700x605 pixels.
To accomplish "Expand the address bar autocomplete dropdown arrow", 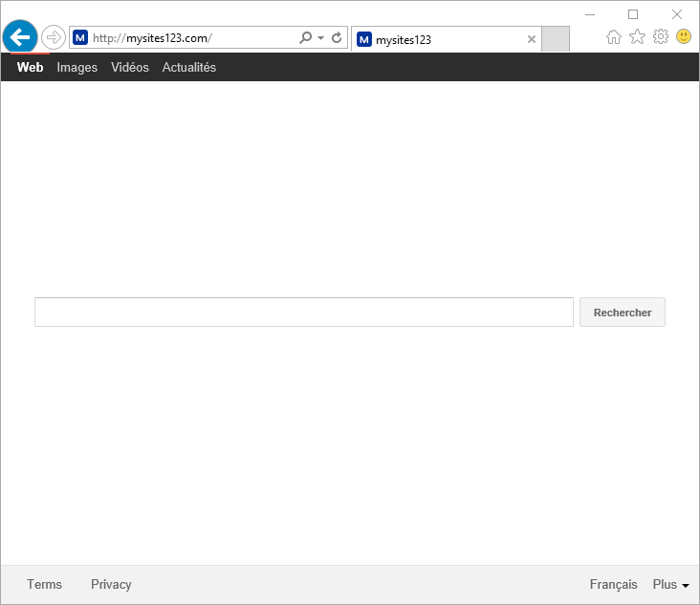I will click(320, 38).
